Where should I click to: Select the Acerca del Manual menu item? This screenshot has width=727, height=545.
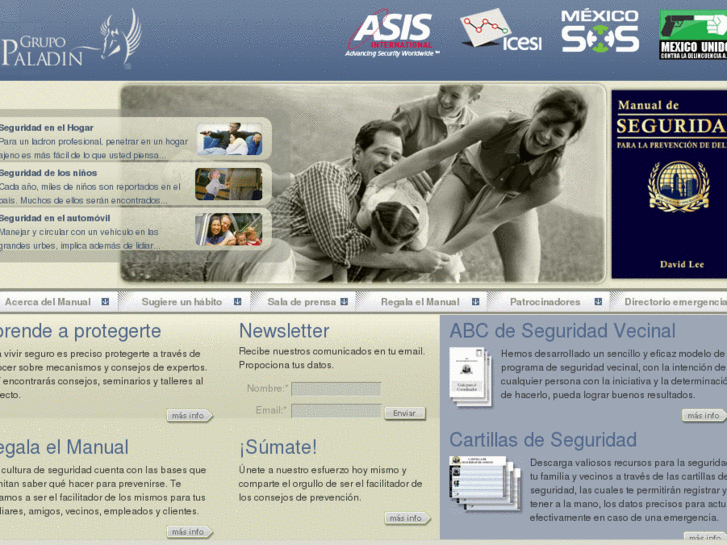click(x=48, y=302)
